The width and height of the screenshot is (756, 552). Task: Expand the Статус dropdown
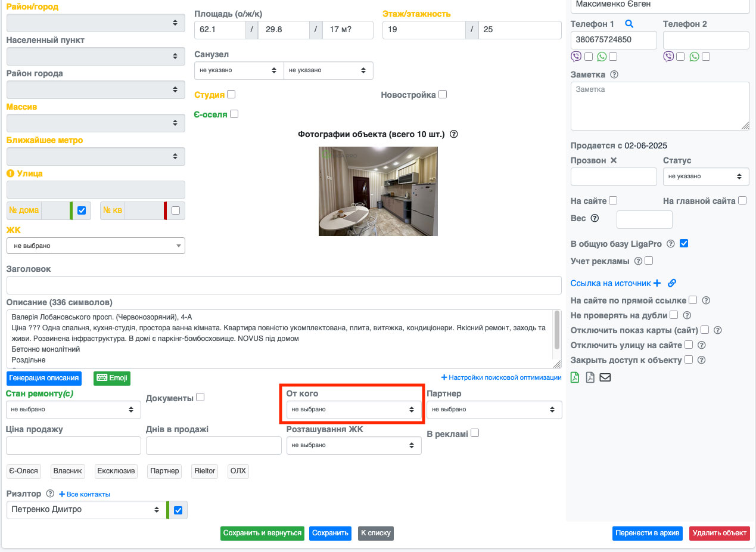click(705, 176)
